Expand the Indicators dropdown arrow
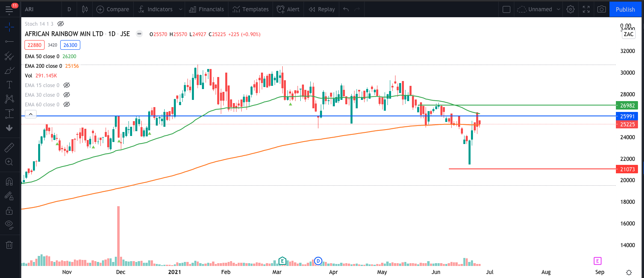Screen dimensions: 644x278 (x=180, y=9)
